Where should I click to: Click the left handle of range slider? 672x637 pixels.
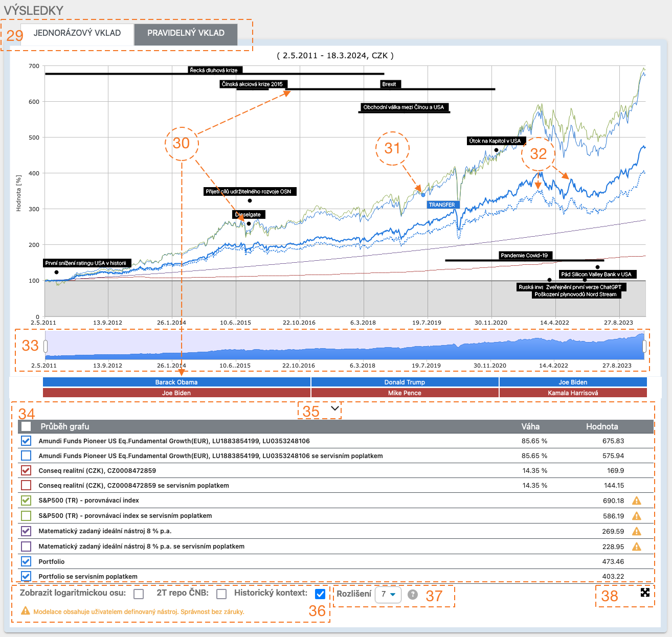(46, 346)
